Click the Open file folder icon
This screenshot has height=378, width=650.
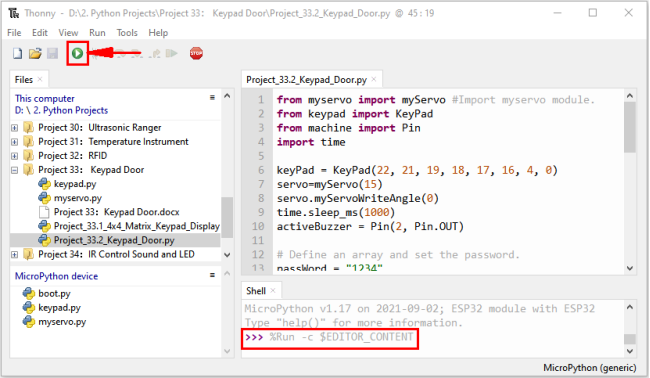[35, 53]
